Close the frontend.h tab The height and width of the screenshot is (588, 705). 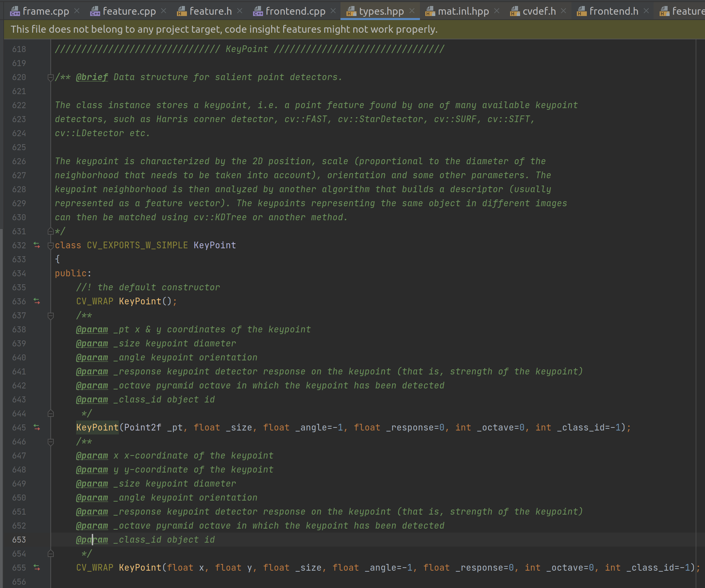[x=646, y=11]
